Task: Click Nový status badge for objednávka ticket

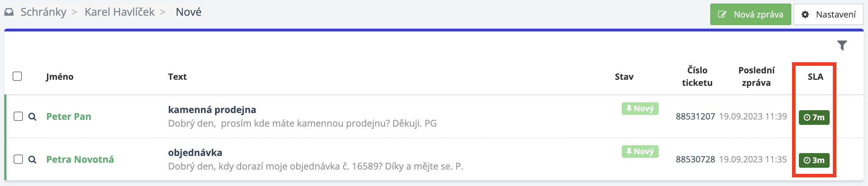Action: [640, 151]
